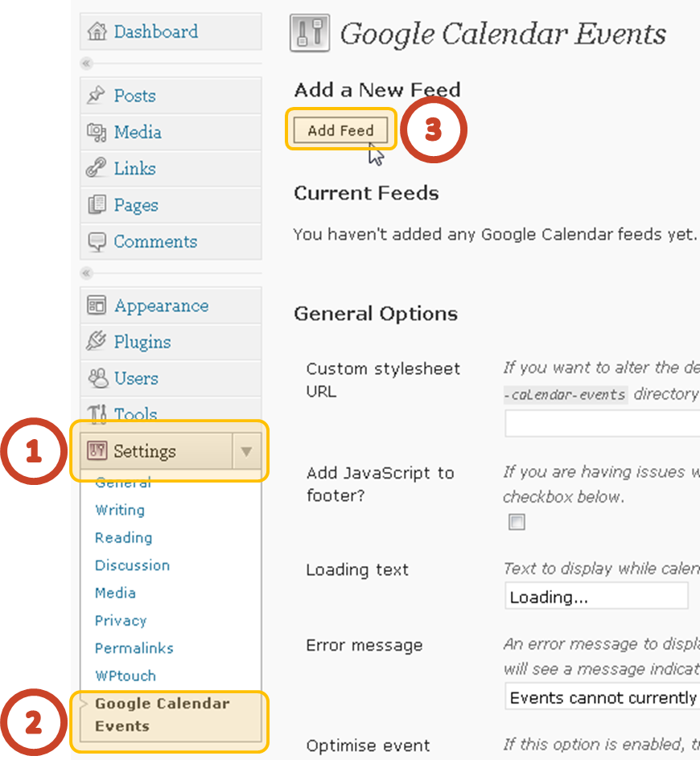
Task: Open the Permalinks settings link
Action: tap(134, 648)
